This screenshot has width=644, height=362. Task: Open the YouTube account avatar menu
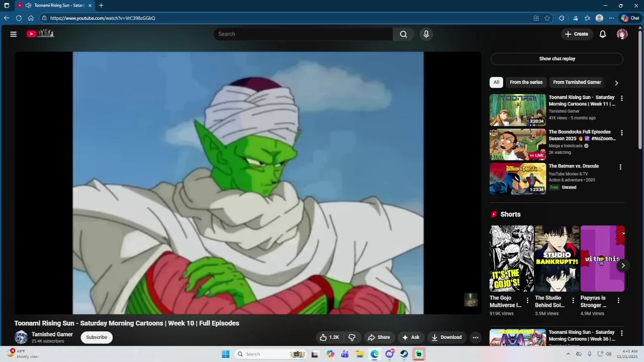click(x=622, y=34)
